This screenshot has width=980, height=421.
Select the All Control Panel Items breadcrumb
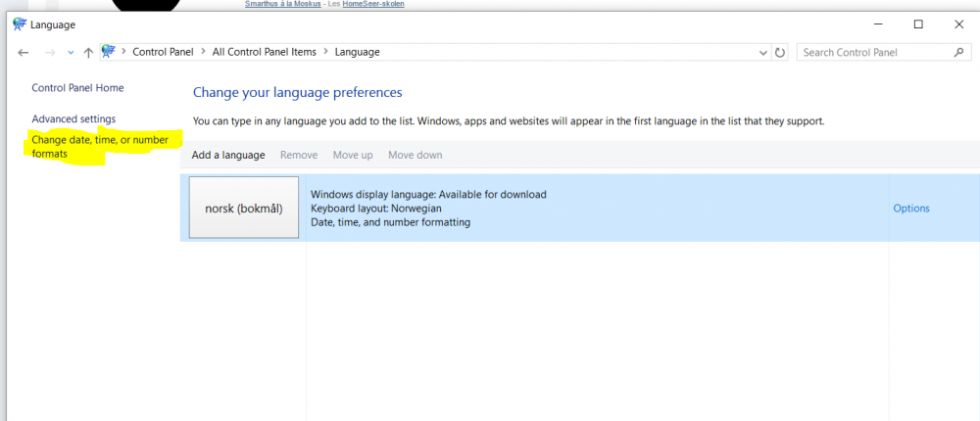coord(264,52)
